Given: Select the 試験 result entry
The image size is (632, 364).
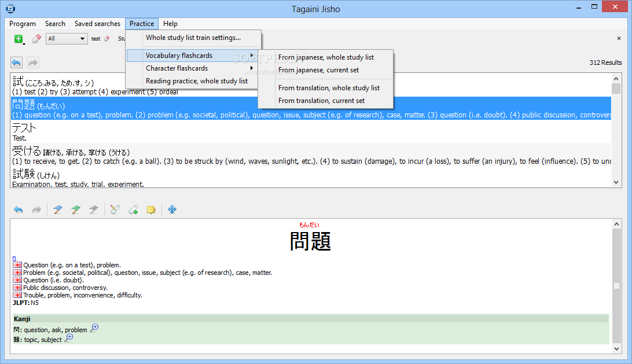Looking at the screenshot, I should (x=311, y=177).
